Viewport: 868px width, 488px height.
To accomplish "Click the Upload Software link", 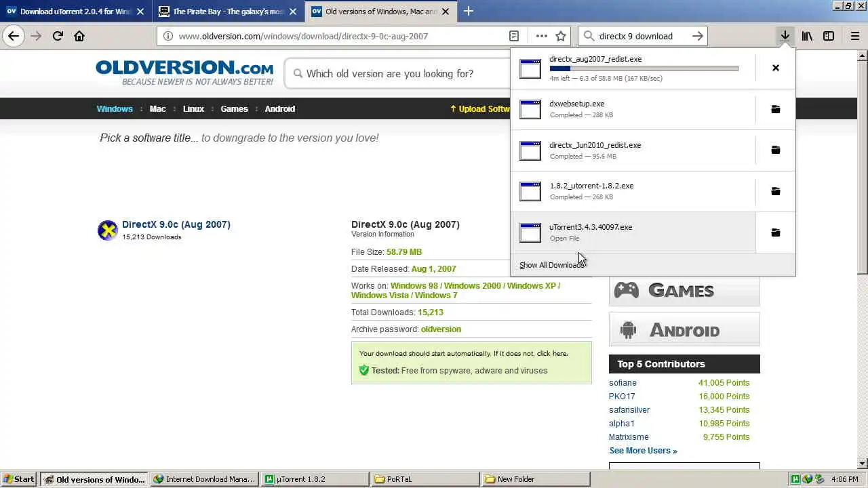I will pos(480,108).
